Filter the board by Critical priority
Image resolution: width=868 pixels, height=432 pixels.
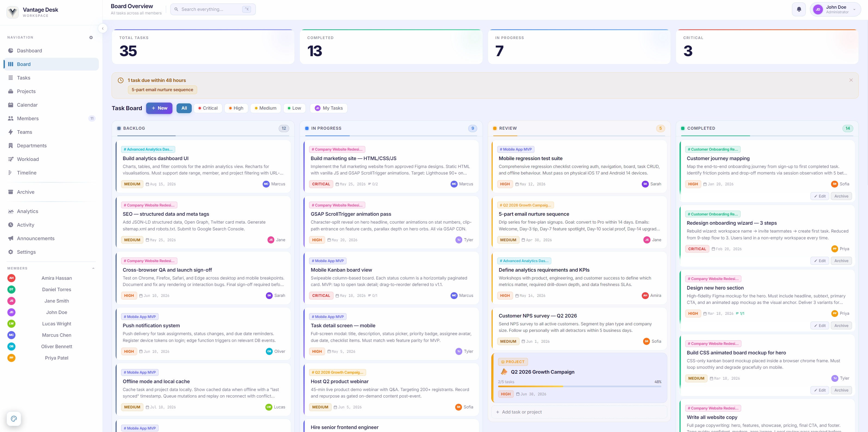tap(208, 108)
